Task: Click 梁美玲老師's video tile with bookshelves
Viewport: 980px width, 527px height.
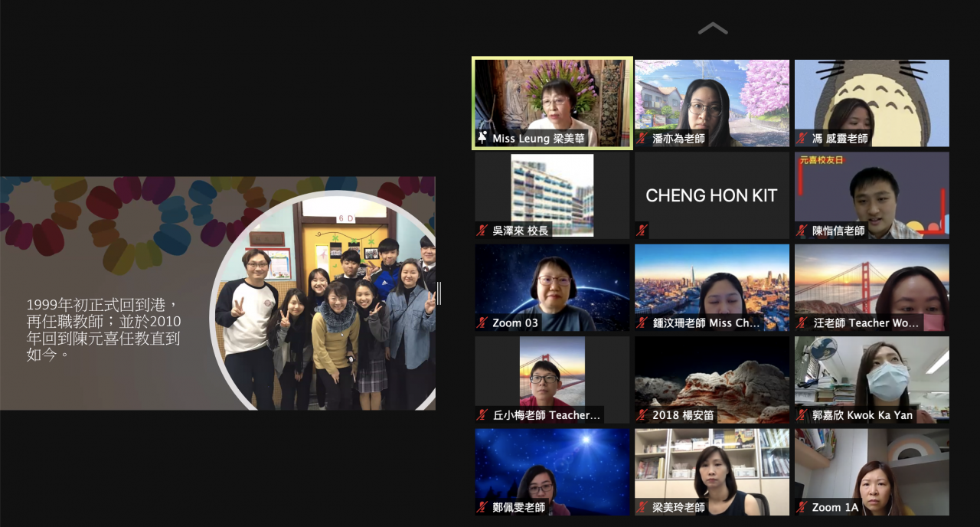Action: click(x=712, y=472)
